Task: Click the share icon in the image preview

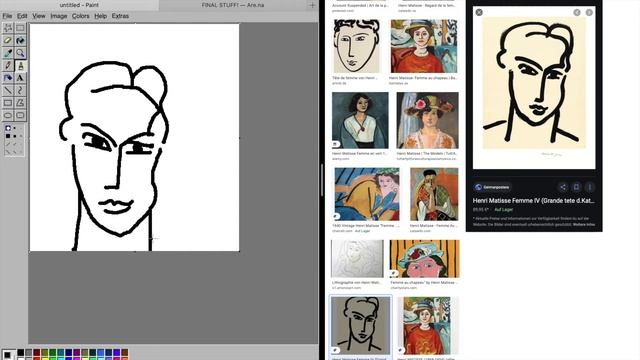Action: pos(563,187)
